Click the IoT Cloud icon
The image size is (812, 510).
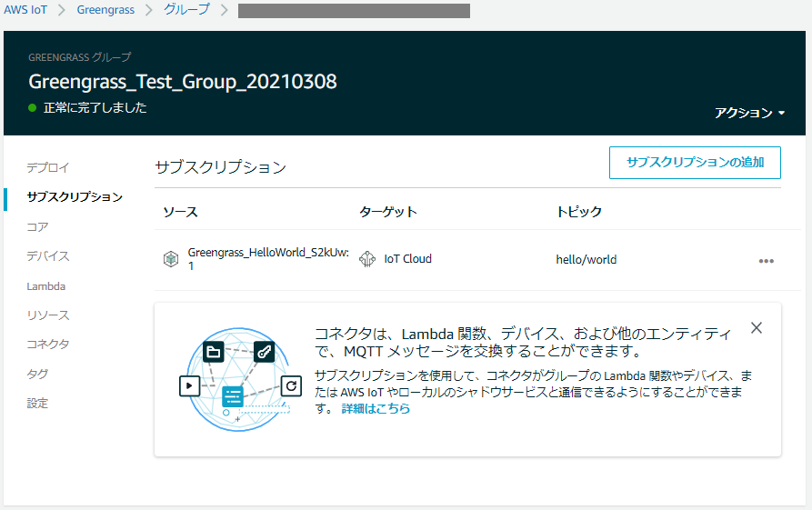367,259
